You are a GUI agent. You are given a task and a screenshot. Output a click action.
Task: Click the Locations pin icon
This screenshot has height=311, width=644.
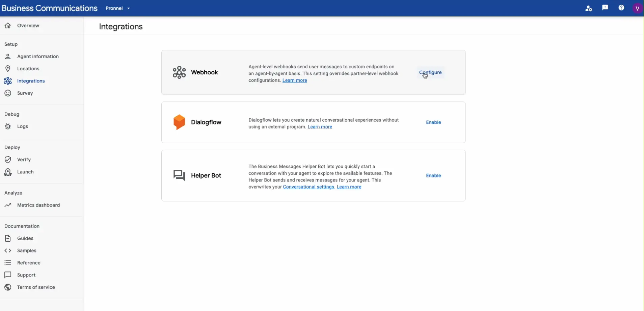[8, 69]
